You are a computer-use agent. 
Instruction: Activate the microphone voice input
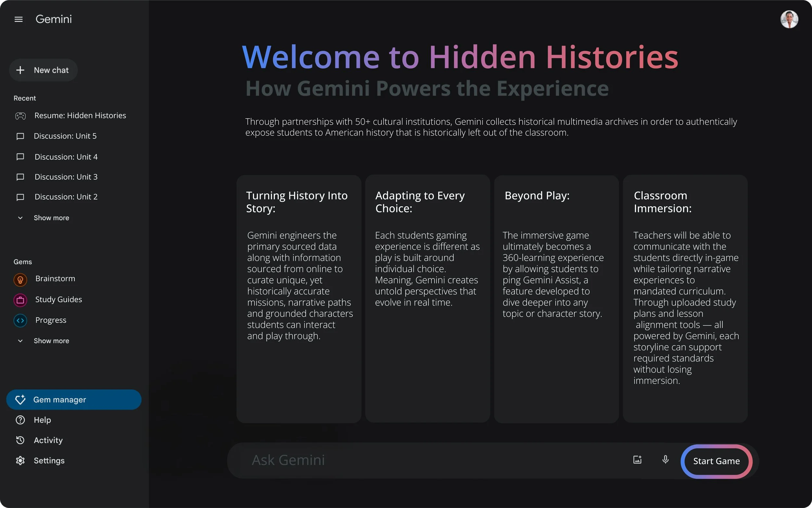[665, 460]
